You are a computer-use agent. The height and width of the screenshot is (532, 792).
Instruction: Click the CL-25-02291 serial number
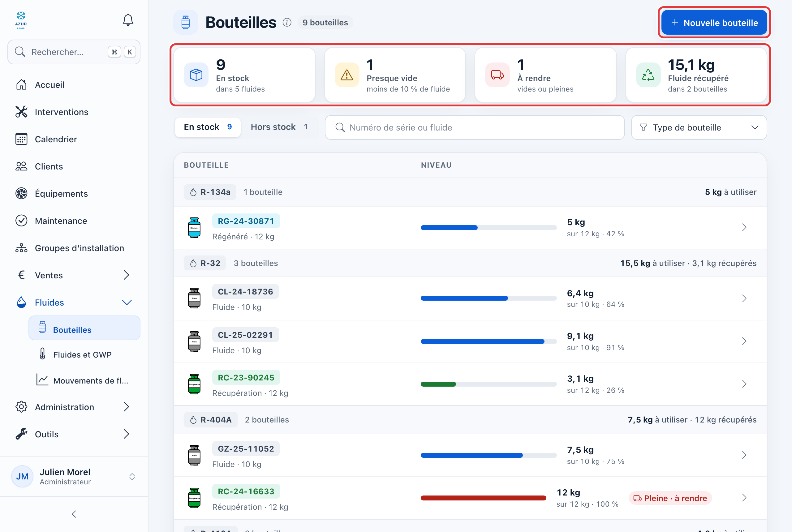245,335
